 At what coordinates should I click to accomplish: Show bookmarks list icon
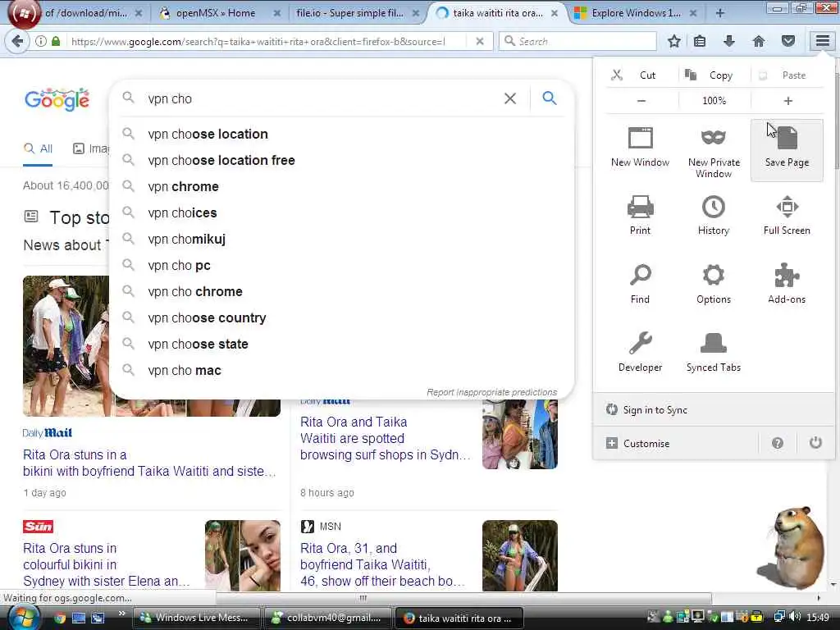700,41
